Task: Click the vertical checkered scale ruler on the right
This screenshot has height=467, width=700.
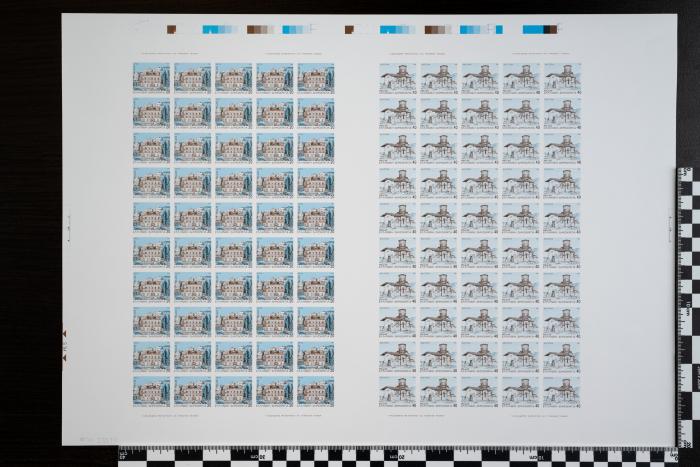Action: point(688,307)
